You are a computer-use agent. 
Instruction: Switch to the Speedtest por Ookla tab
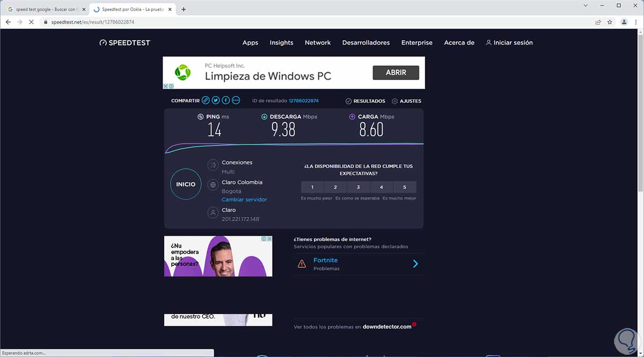pyautogui.click(x=133, y=9)
